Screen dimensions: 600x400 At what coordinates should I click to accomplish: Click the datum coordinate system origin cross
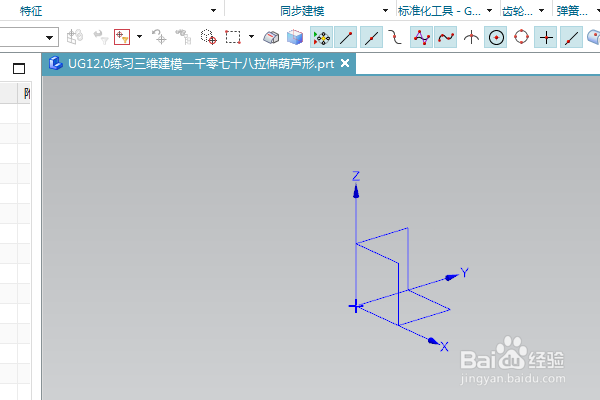pyautogui.click(x=355, y=306)
